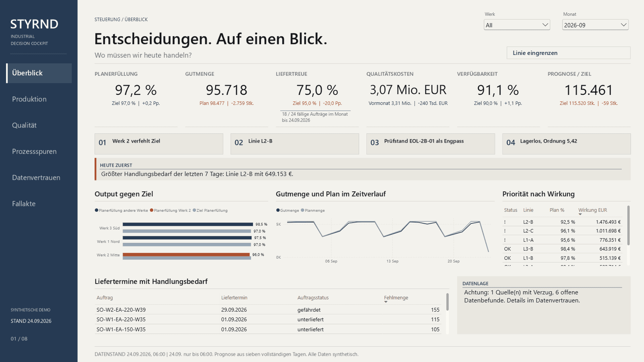Open the Monat dropdown showing 2026-09

click(595, 25)
